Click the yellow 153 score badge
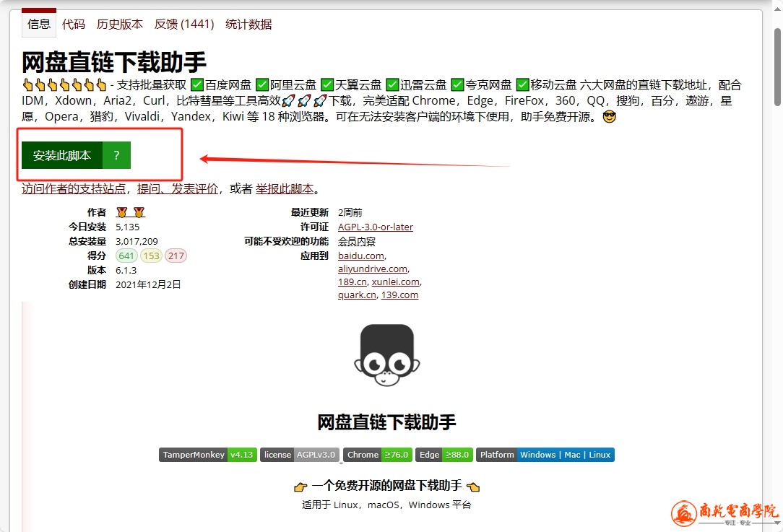 pyautogui.click(x=151, y=256)
